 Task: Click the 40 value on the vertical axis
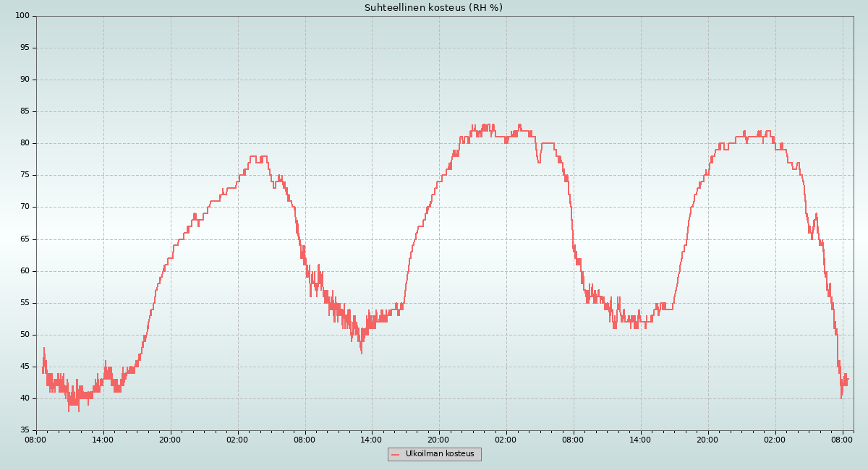(24, 398)
